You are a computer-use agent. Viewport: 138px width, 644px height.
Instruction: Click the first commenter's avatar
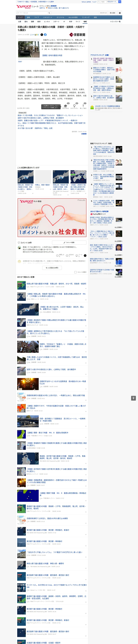tap(19, 248)
